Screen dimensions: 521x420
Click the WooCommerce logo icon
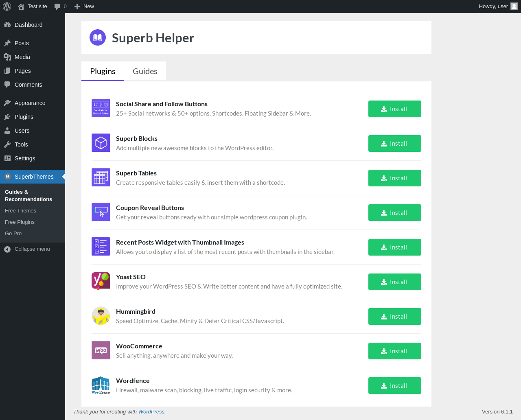tap(101, 350)
